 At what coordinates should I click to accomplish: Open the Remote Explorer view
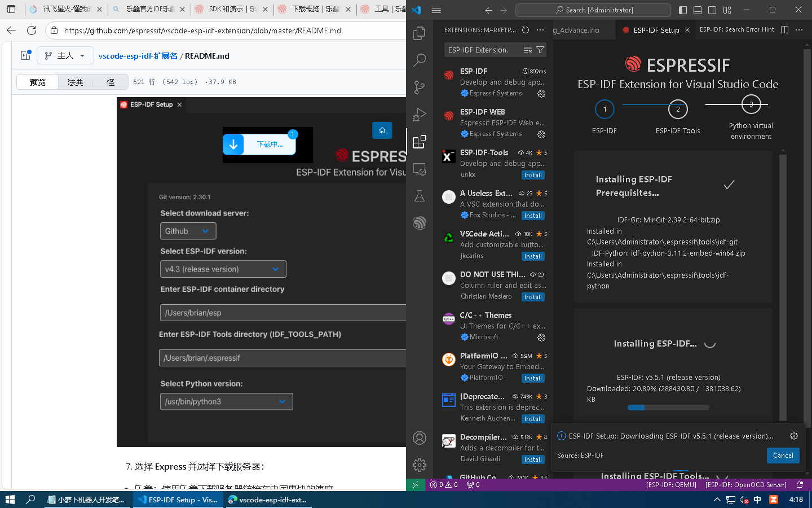tap(419, 169)
